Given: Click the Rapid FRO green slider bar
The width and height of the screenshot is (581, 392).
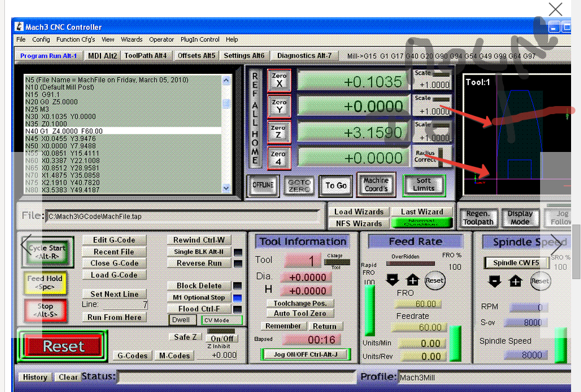Looking at the screenshot, I should point(370,310).
